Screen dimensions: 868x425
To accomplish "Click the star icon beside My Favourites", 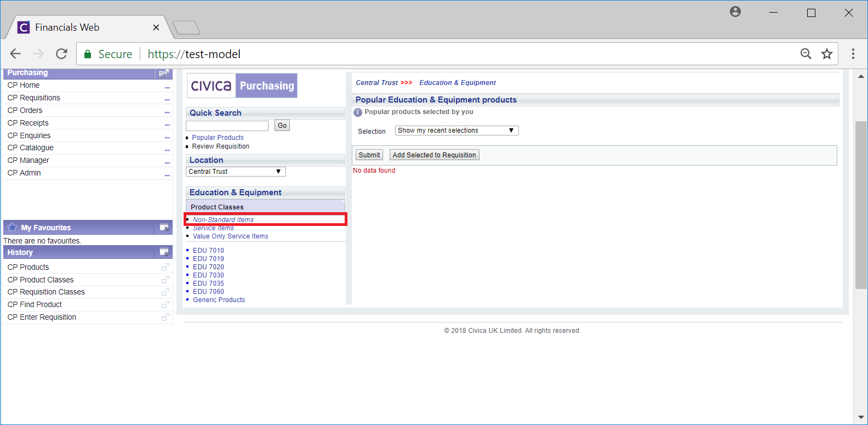I will coord(12,227).
